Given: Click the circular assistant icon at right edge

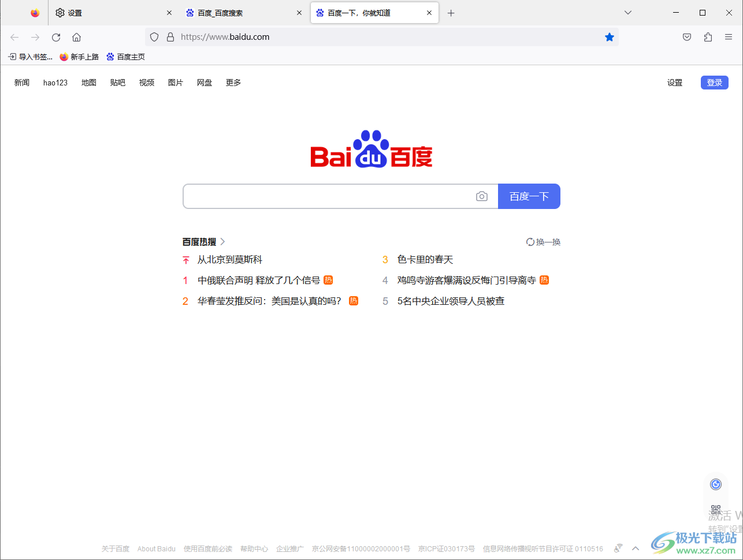Looking at the screenshot, I should point(716,484).
